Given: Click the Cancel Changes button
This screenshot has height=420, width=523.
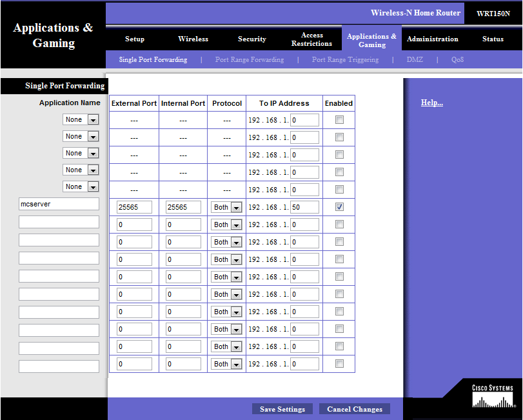Looking at the screenshot, I should click(355, 409).
